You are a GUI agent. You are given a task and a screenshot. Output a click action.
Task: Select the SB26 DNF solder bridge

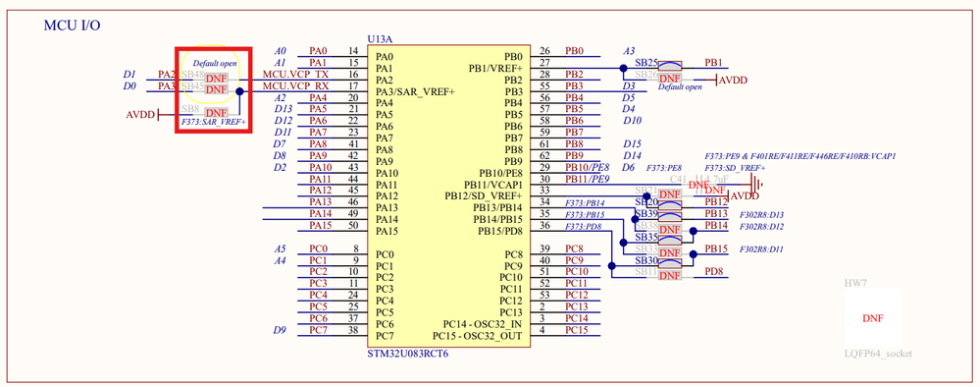coord(669,79)
